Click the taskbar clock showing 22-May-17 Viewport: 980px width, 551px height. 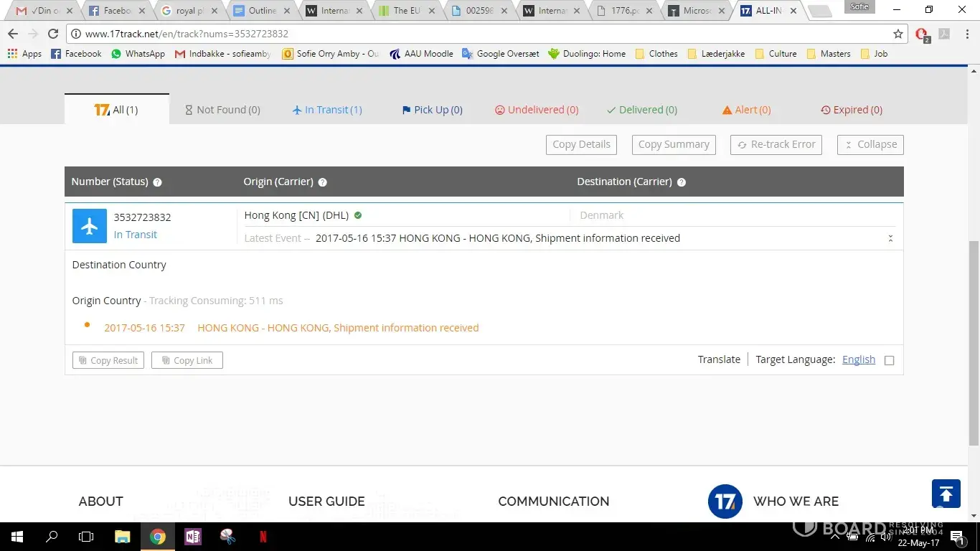click(x=918, y=536)
